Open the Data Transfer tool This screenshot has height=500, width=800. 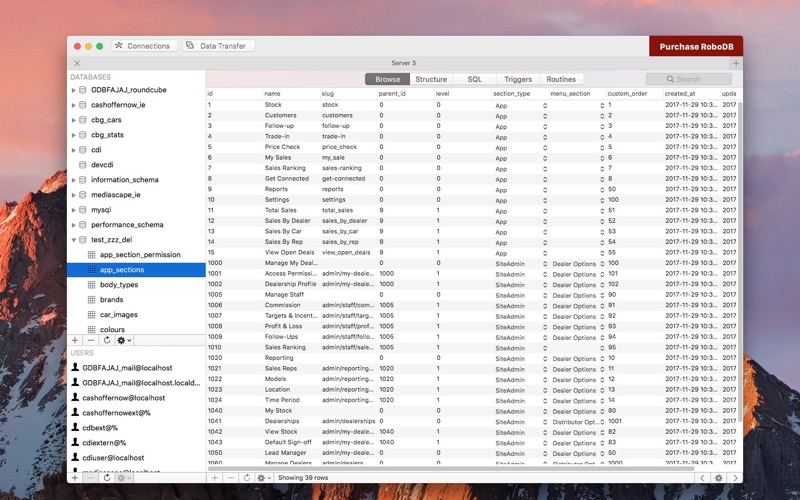(x=217, y=46)
